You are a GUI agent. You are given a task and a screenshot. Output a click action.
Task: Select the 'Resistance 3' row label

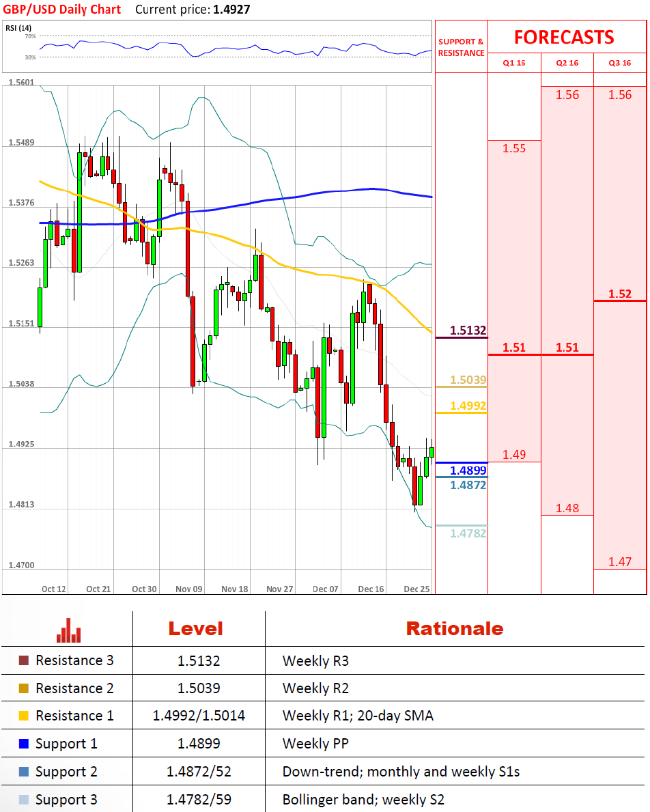tap(74, 660)
